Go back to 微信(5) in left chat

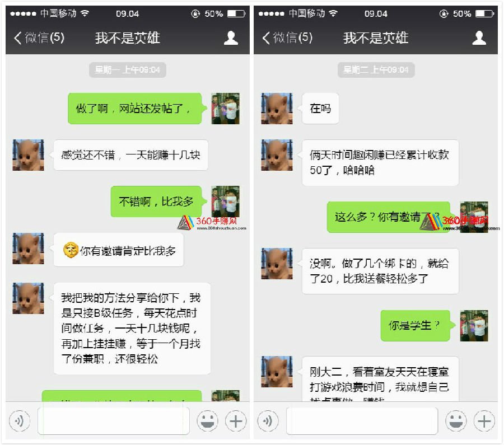coord(39,38)
